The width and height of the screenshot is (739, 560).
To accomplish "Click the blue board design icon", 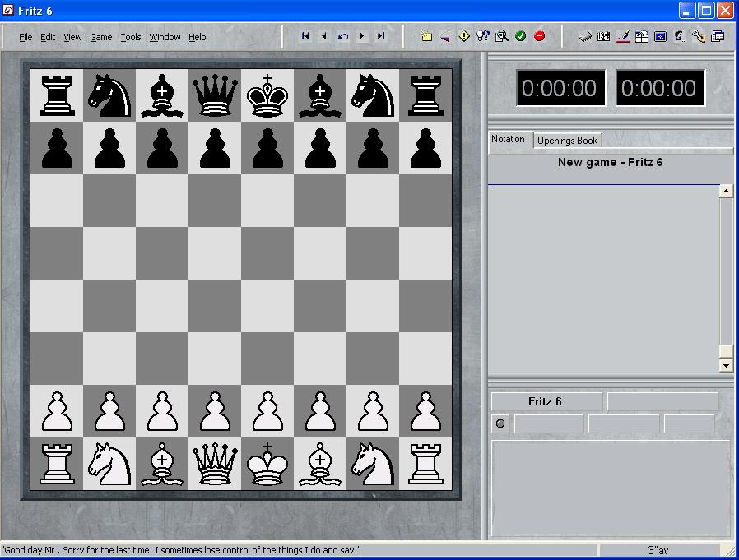I will coord(660,36).
